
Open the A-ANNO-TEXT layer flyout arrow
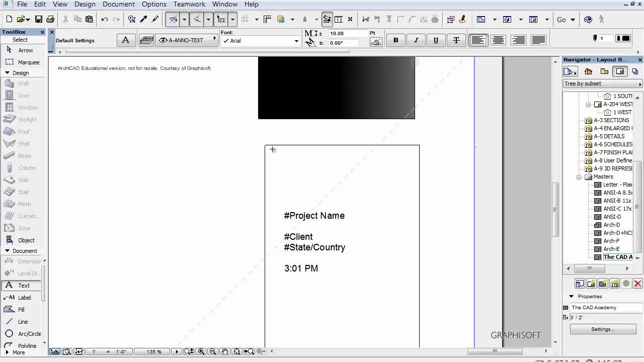point(215,38)
